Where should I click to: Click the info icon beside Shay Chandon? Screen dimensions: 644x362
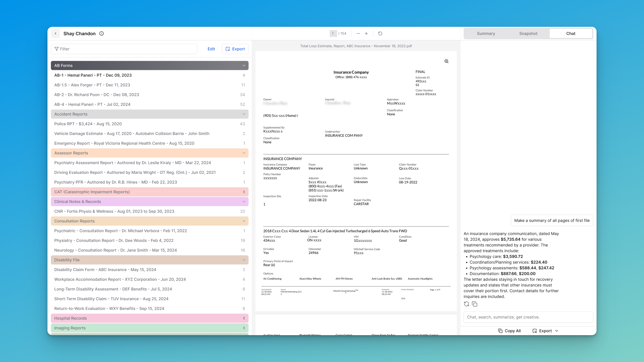coord(102,34)
